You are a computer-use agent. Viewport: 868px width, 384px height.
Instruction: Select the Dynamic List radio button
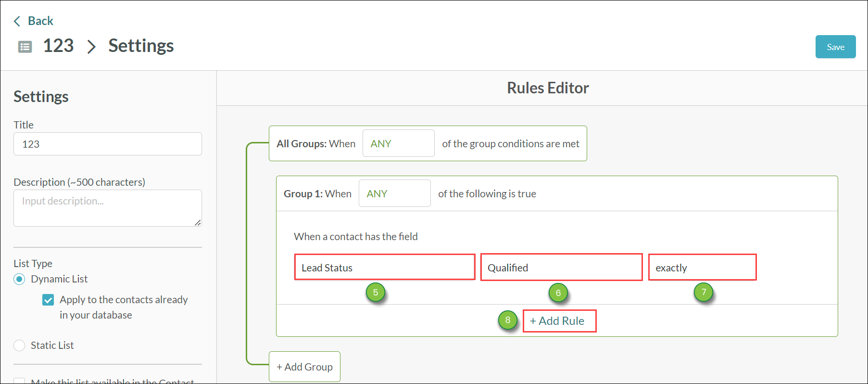coord(19,279)
